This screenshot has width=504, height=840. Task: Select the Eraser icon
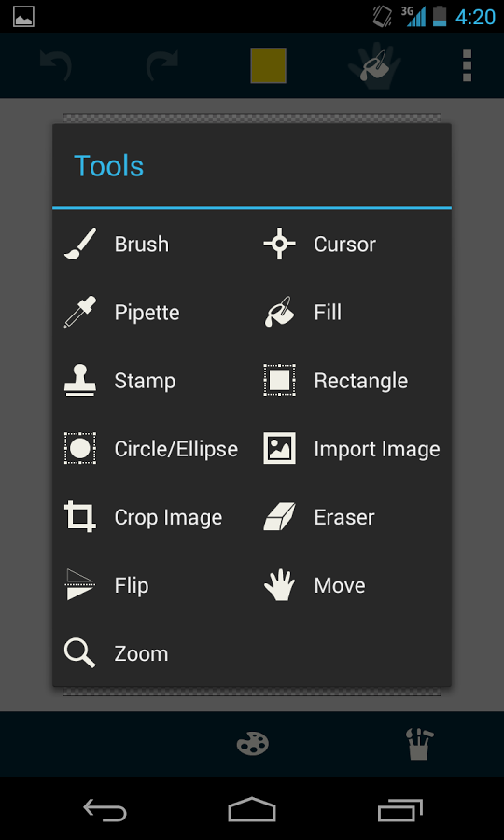(x=280, y=517)
